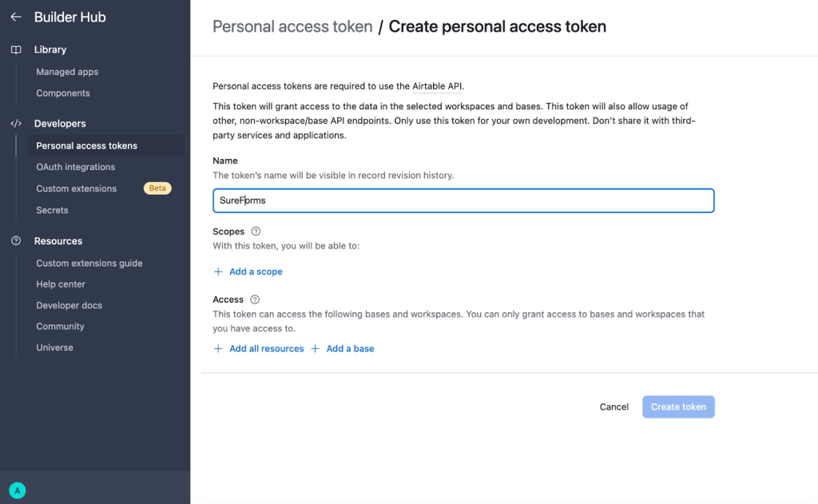Navigate using the Personal access token breadcrumb
Image resolution: width=818 pixels, height=504 pixels.
[x=292, y=26]
